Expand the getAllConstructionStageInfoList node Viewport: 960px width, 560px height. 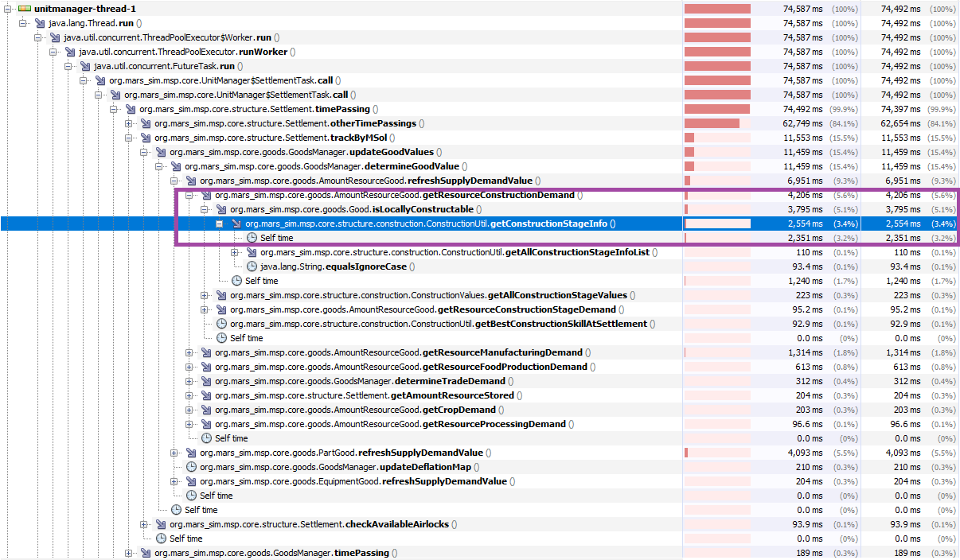[234, 252]
